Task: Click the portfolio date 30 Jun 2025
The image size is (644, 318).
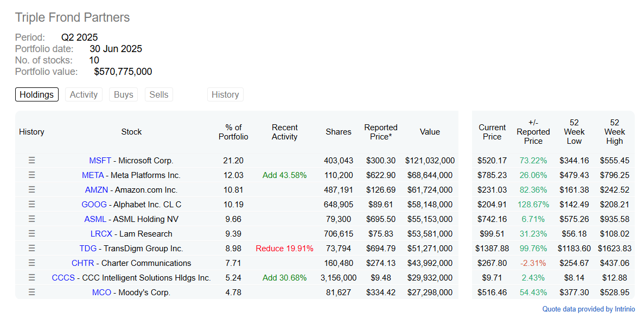Action: click(x=116, y=49)
